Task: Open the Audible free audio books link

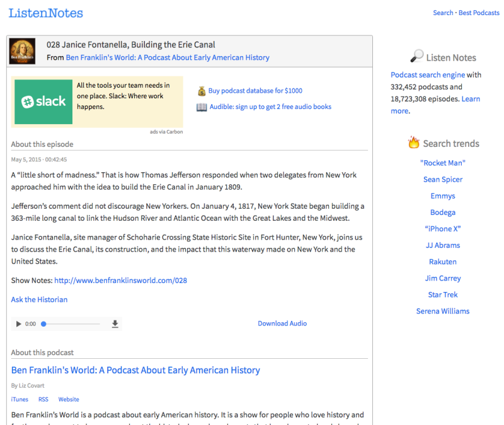Action: [270, 107]
